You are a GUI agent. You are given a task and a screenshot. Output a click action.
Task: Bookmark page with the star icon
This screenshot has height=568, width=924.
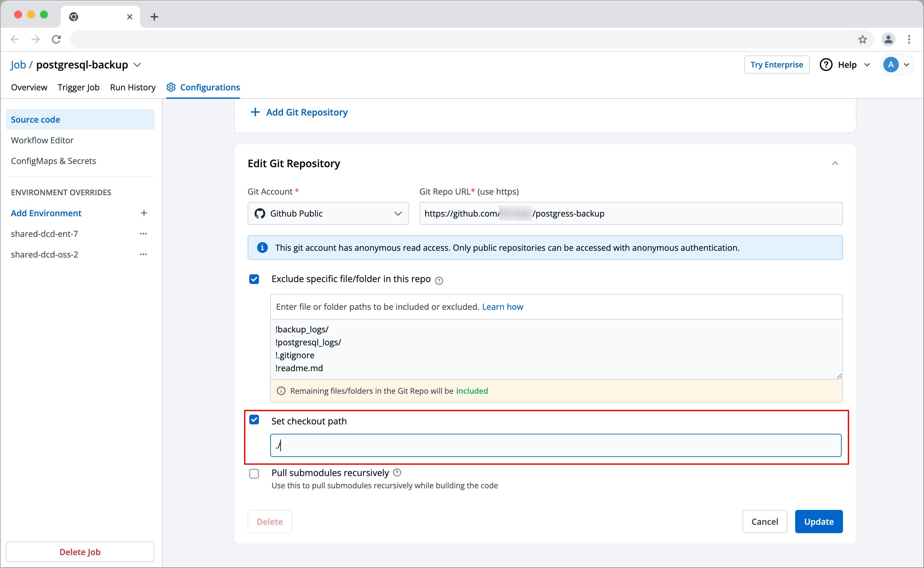862,39
